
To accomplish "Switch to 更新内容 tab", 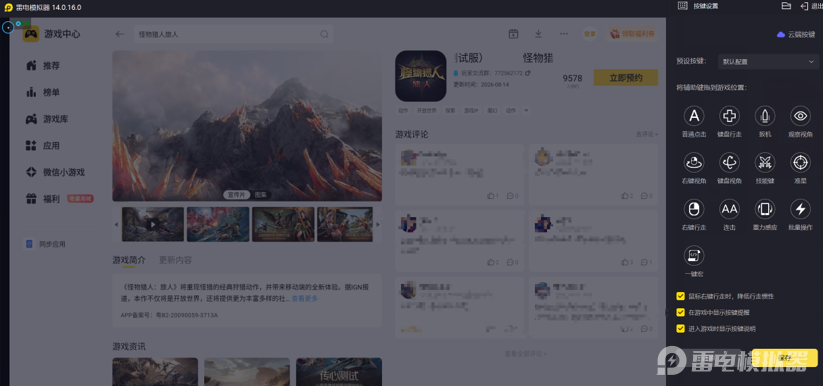I will [175, 260].
